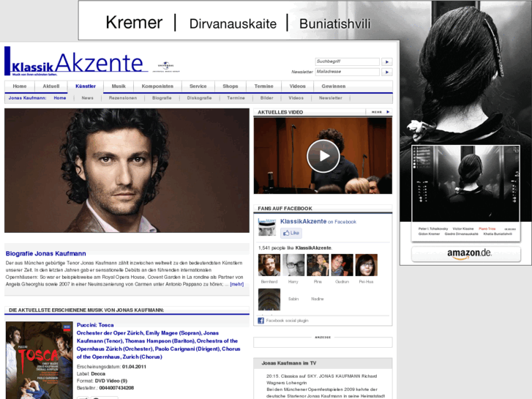The image size is (532, 399).
Task: Click Facebook fan Pei-Hua's photo
Action: pyautogui.click(x=367, y=265)
